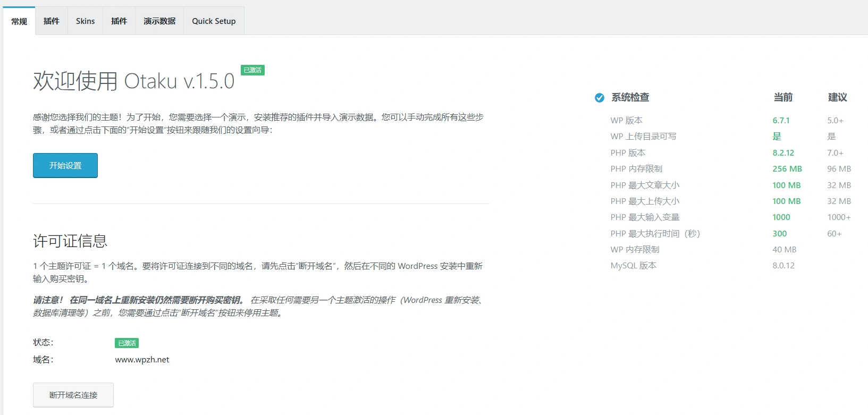Image resolution: width=868 pixels, height=415 pixels.
Task: Click the recommended WP version 5.0+
Action: coord(835,121)
